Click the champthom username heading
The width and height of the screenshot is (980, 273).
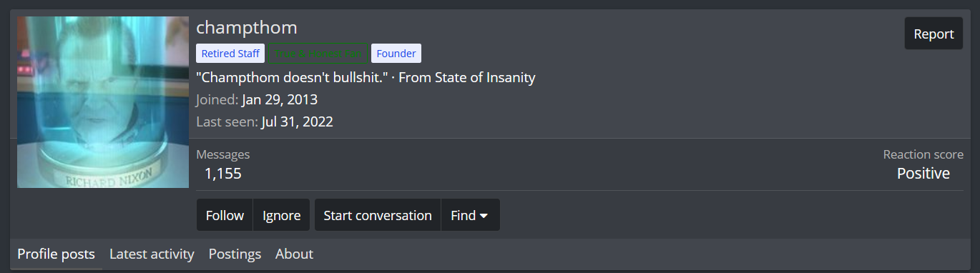(x=247, y=28)
